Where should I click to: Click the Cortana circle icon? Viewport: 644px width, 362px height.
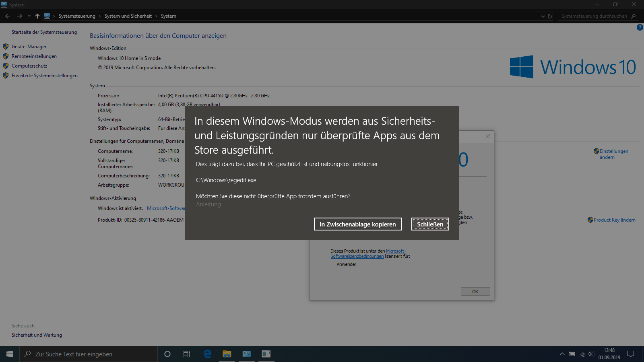(x=167, y=354)
